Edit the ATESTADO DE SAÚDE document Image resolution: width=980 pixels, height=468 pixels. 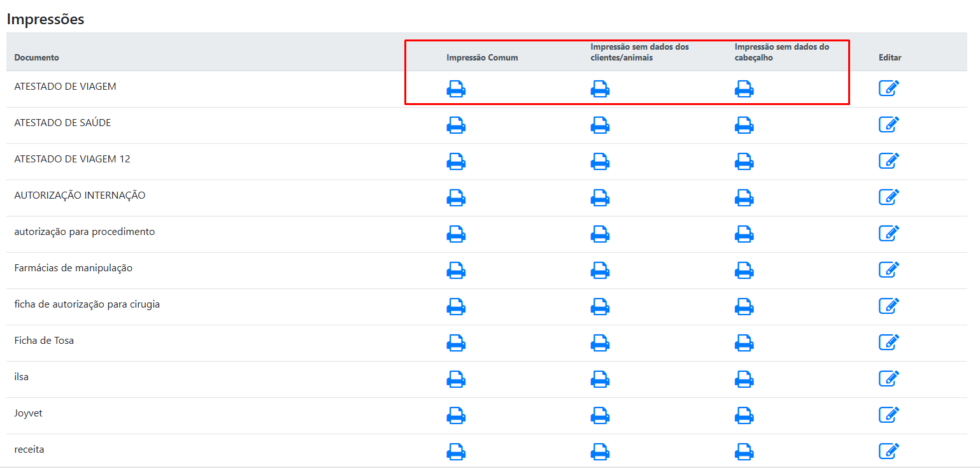click(x=888, y=125)
